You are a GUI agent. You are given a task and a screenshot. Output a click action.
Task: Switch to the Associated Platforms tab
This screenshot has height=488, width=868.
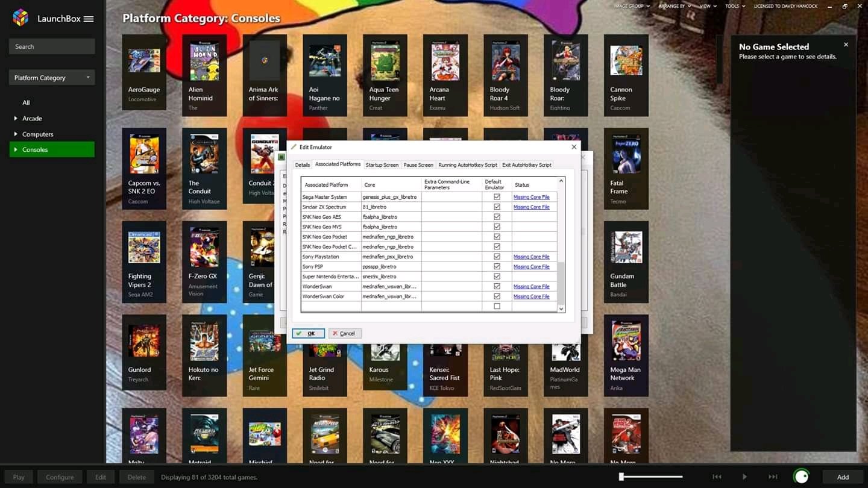(338, 164)
